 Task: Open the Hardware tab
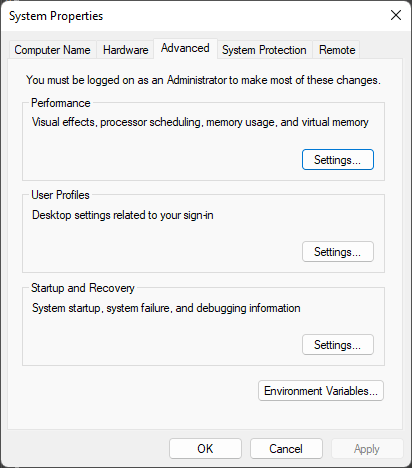tap(125, 50)
